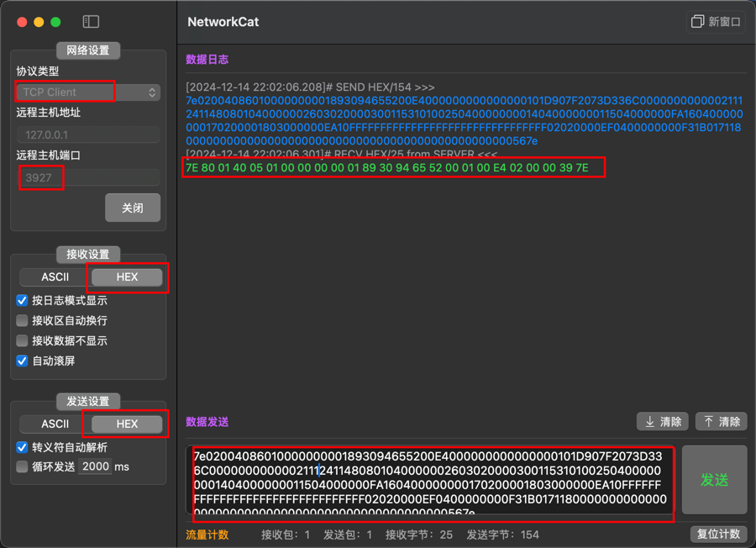Click the 数据日志 heading

click(207, 60)
